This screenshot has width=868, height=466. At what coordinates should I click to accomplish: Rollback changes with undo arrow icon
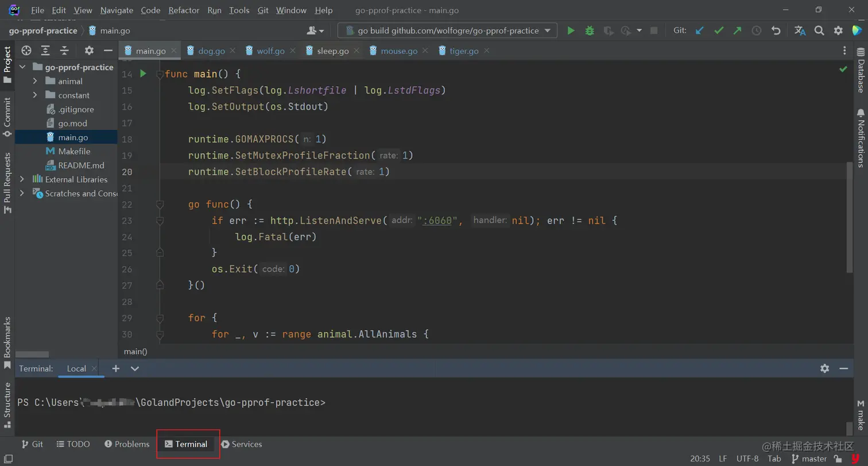click(x=776, y=30)
